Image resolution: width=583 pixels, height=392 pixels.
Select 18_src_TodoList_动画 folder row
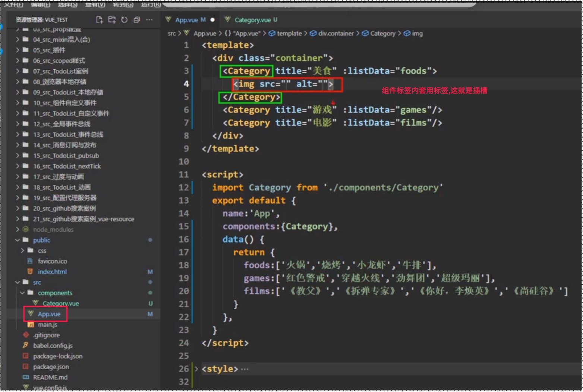pyautogui.click(x=83, y=187)
